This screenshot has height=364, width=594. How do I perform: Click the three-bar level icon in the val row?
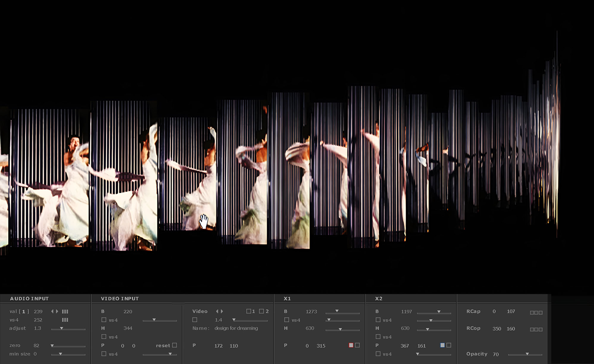(65, 311)
